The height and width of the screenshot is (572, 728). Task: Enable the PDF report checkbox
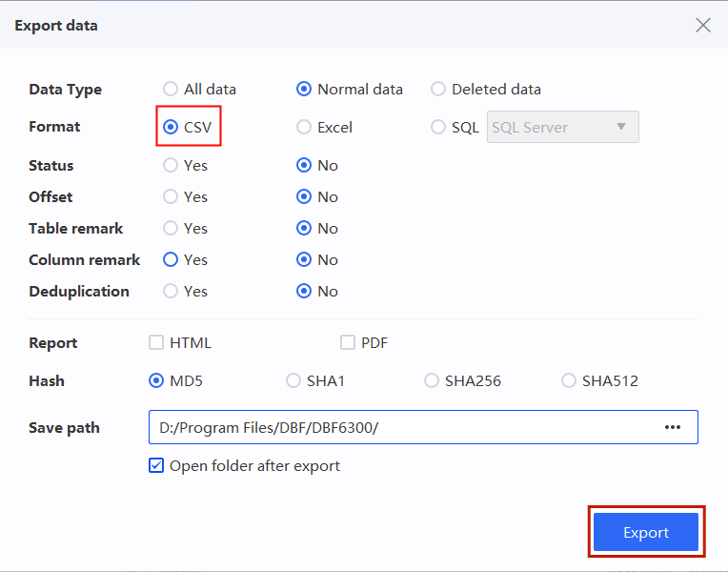coord(348,342)
